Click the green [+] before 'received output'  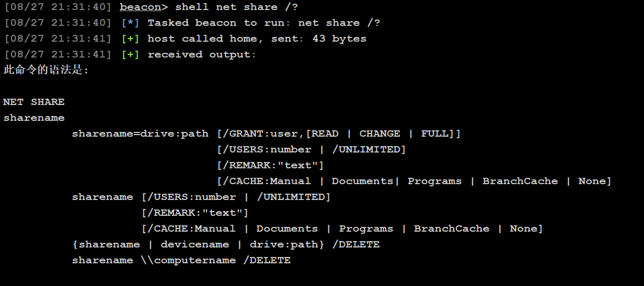[130, 55]
